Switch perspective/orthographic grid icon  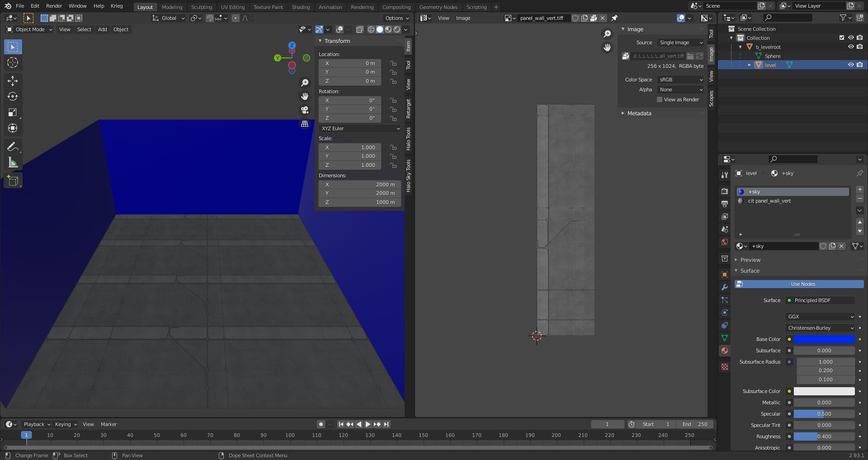point(305,123)
